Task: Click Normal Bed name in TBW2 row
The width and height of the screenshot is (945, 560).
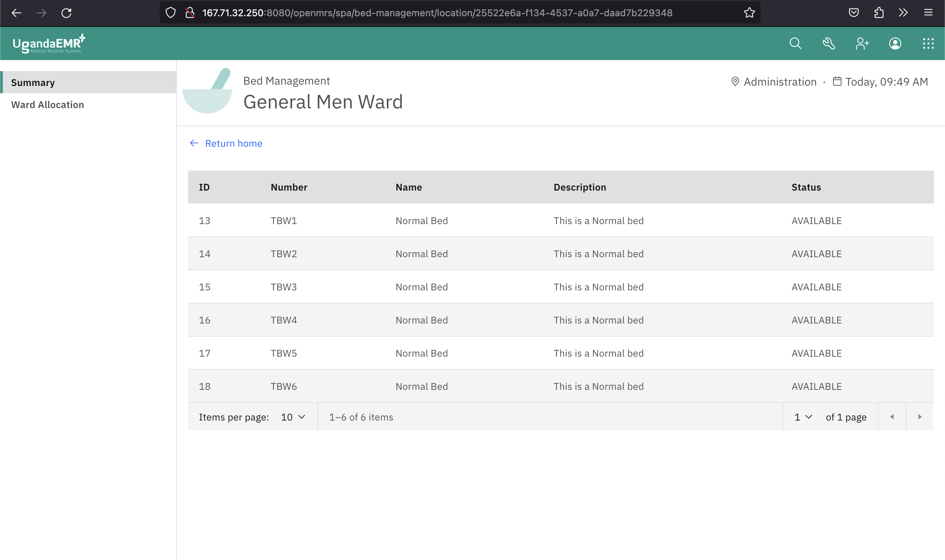Action: tap(421, 254)
